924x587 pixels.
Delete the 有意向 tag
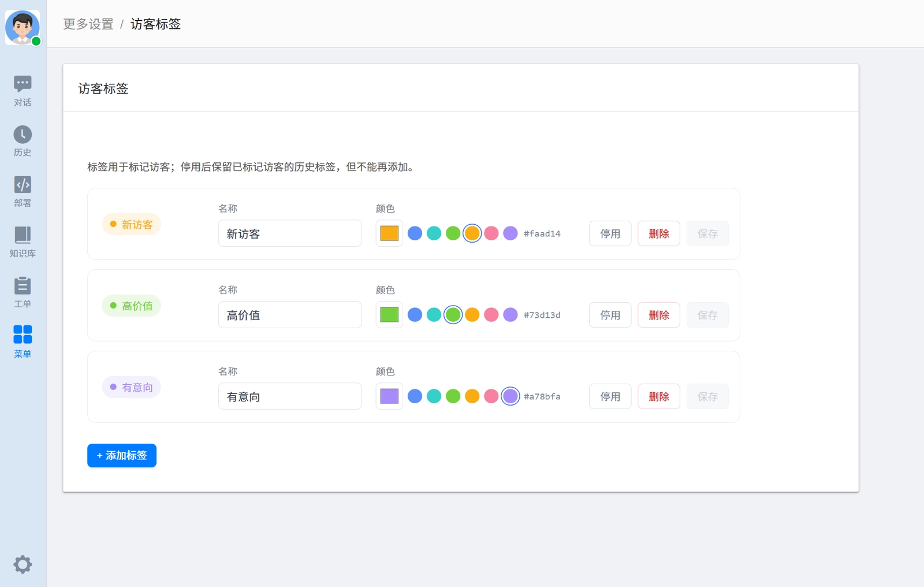[658, 396]
